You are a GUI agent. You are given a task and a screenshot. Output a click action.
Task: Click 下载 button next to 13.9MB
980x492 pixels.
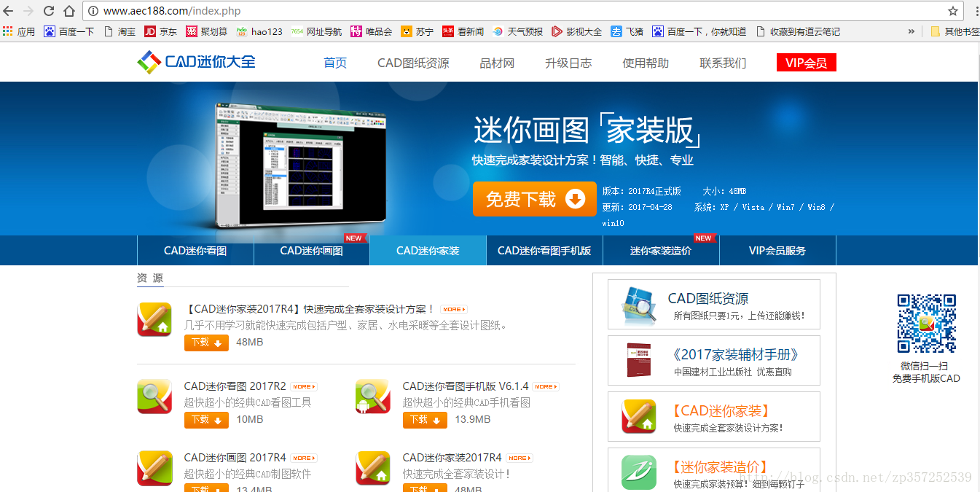[425, 420]
